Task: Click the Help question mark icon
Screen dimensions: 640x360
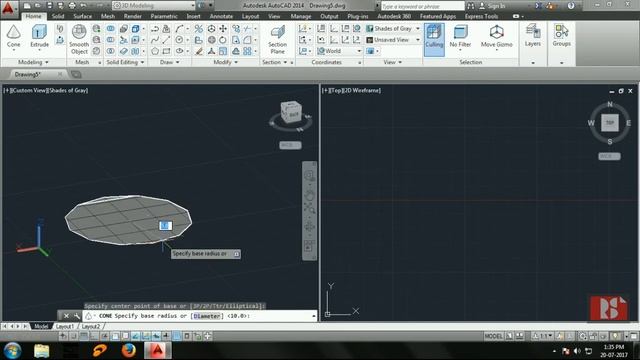Action: 571,6
